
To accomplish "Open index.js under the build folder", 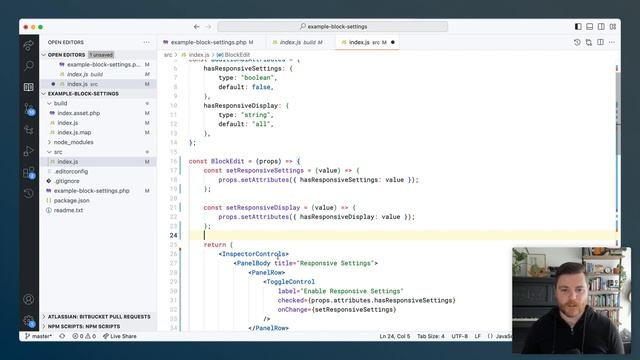I will pos(98,123).
